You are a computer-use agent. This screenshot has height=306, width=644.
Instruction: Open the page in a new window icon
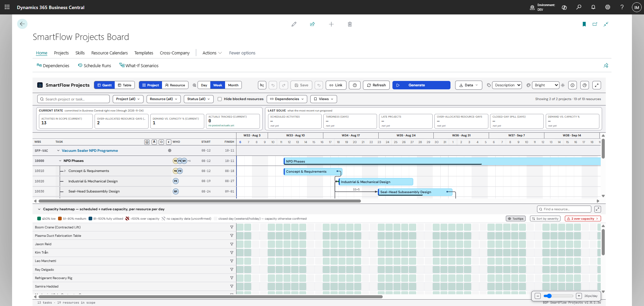(595, 24)
